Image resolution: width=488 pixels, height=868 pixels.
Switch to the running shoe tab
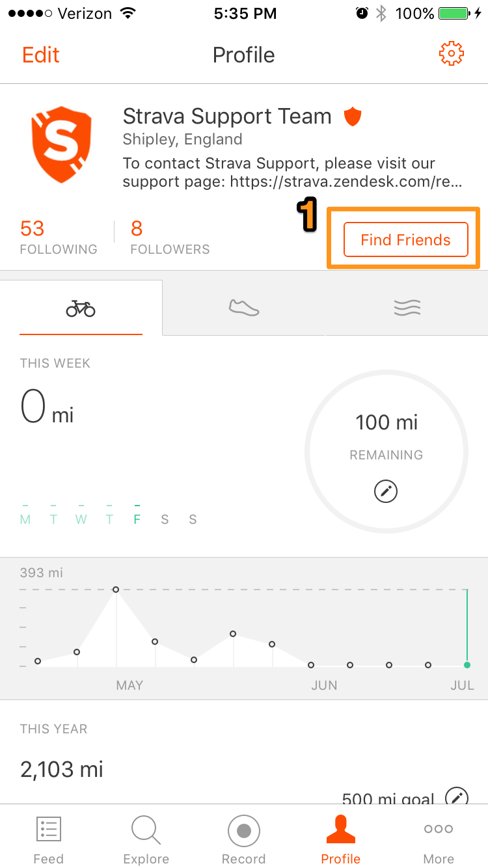[x=244, y=307]
